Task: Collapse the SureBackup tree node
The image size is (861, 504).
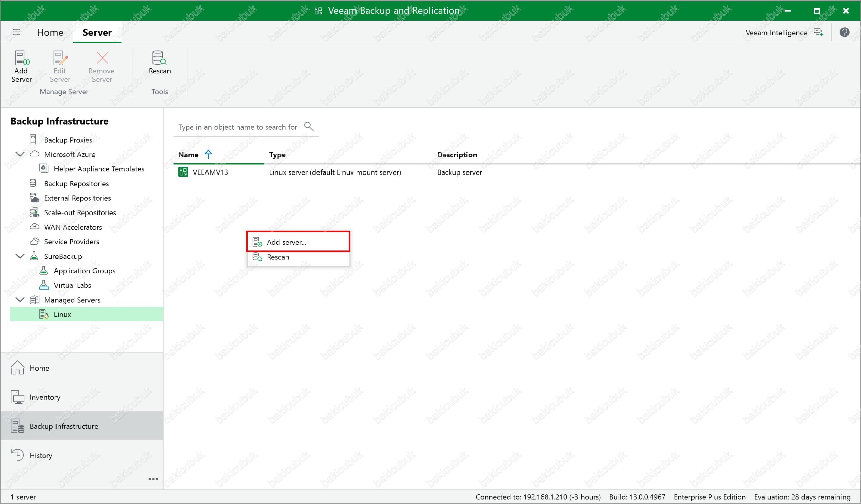Action: 20,256
